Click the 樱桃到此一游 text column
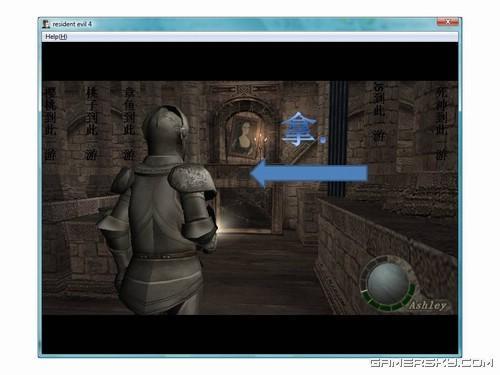The width and height of the screenshot is (500, 375). tap(51, 124)
